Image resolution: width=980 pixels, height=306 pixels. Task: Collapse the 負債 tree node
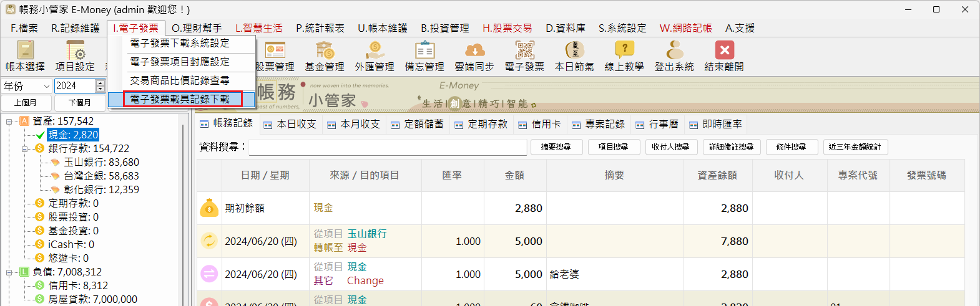click(9, 272)
